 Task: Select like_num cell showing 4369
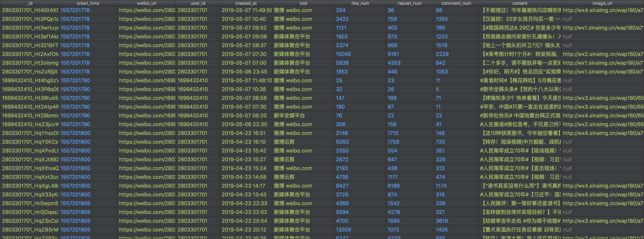[x=360, y=203]
